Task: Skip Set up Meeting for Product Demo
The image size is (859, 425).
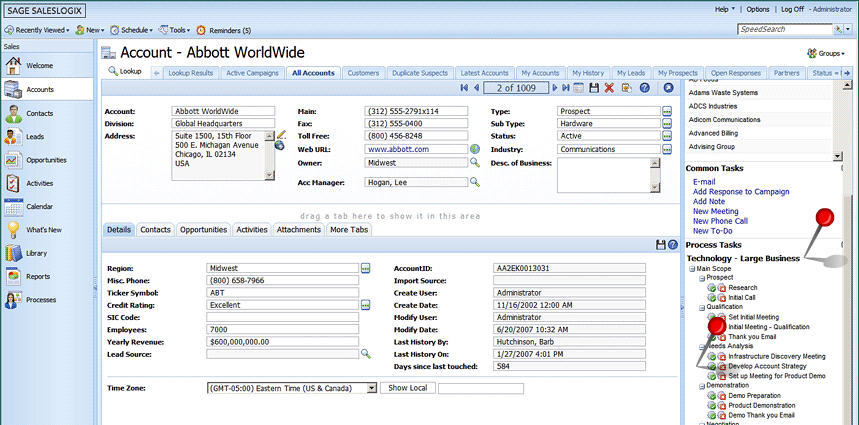Action: [721, 376]
